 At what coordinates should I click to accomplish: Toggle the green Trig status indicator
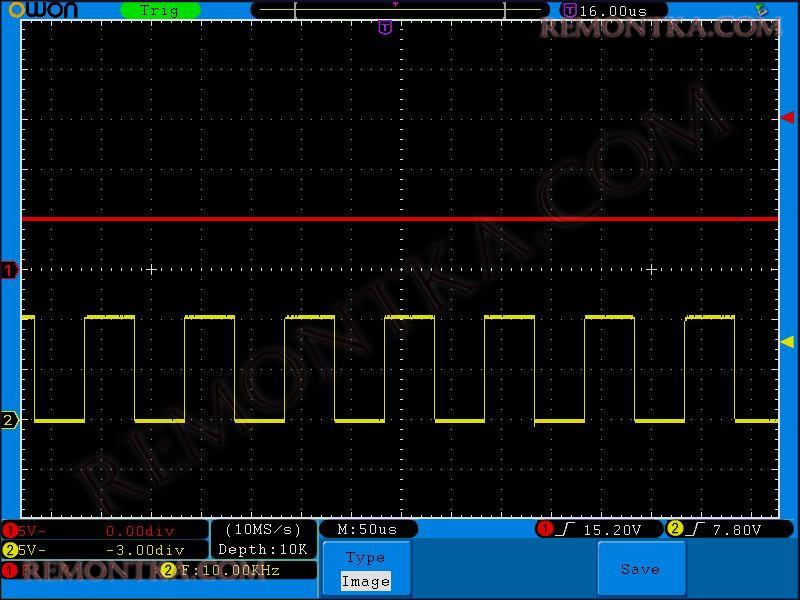coord(160,10)
